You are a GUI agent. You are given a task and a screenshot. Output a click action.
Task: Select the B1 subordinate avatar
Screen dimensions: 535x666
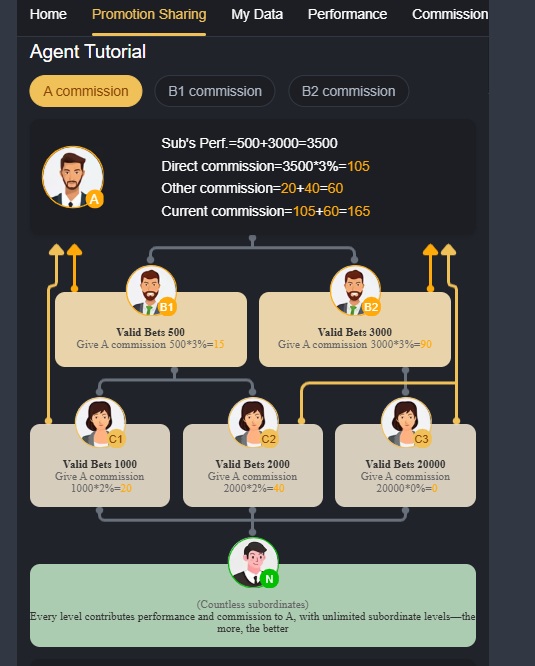151,291
